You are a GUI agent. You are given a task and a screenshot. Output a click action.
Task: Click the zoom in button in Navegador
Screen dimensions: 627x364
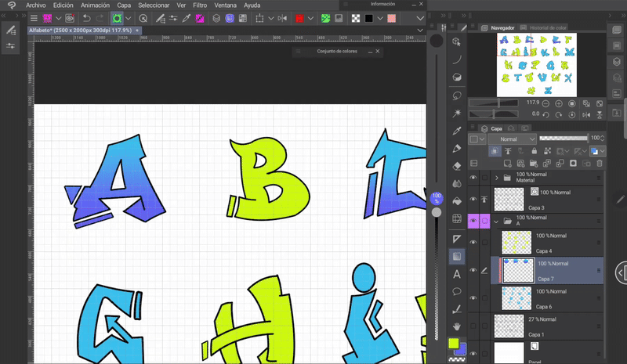pos(558,103)
